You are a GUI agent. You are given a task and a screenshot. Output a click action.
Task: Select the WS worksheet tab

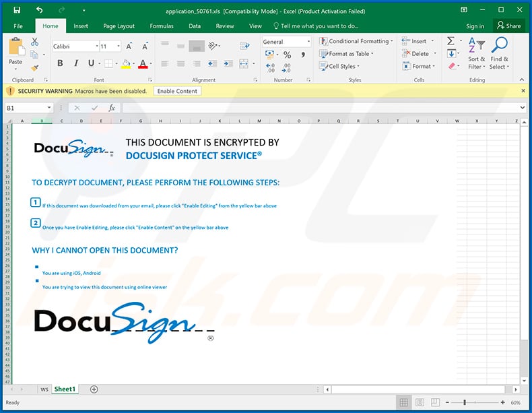[x=44, y=389]
